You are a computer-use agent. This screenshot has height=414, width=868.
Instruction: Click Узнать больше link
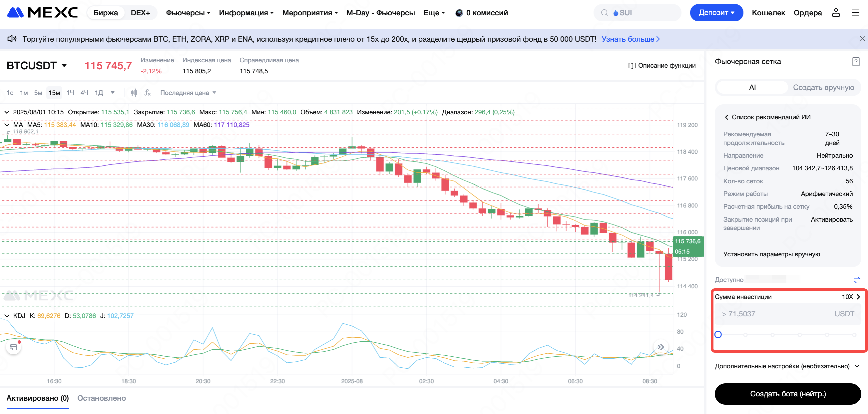tap(630, 39)
